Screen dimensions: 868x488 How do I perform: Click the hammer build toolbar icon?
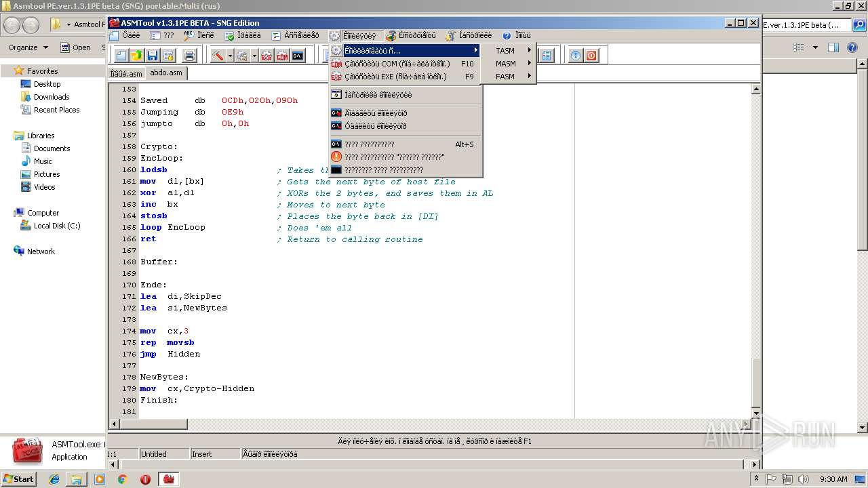218,56
